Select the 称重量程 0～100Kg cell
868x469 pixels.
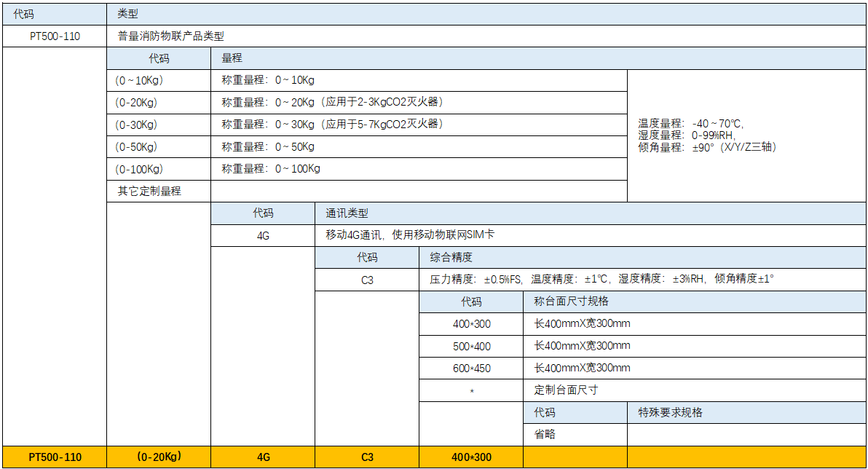point(419,169)
